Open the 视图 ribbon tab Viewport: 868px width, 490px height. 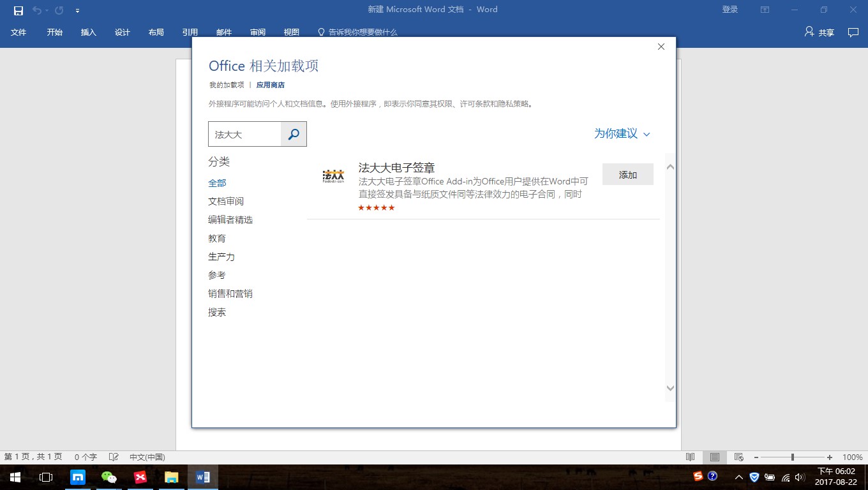[x=292, y=32]
